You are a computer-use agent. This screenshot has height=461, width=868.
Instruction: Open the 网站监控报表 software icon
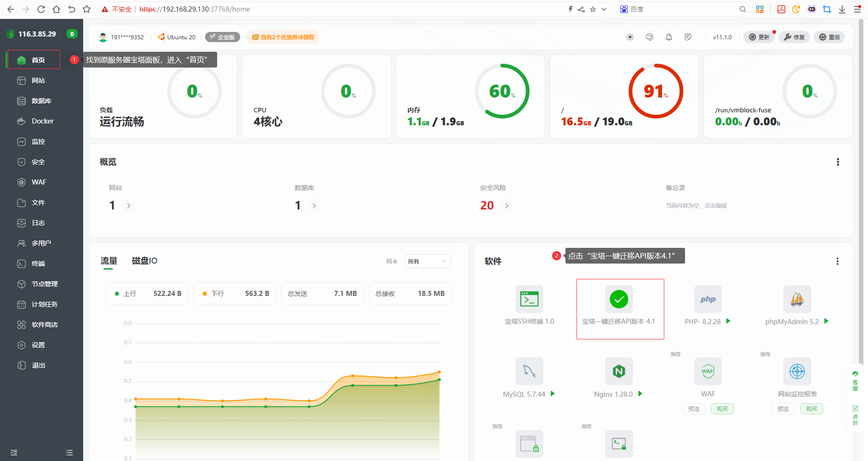(797, 371)
